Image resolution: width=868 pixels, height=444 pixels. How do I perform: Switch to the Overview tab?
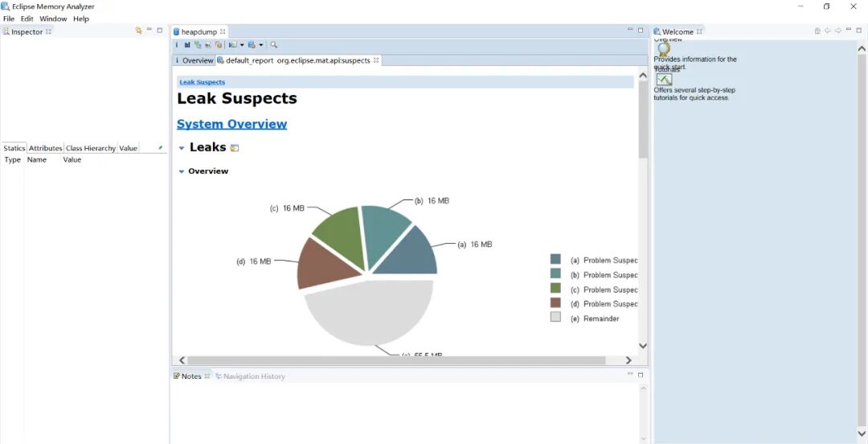[194, 60]
